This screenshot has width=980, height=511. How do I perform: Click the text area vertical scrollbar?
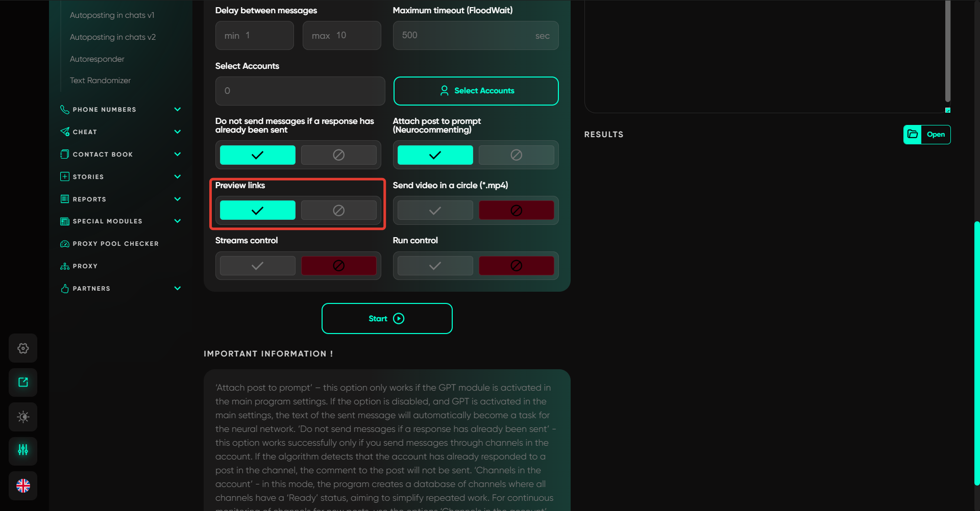pyautogui.click(x=947, y=51)
